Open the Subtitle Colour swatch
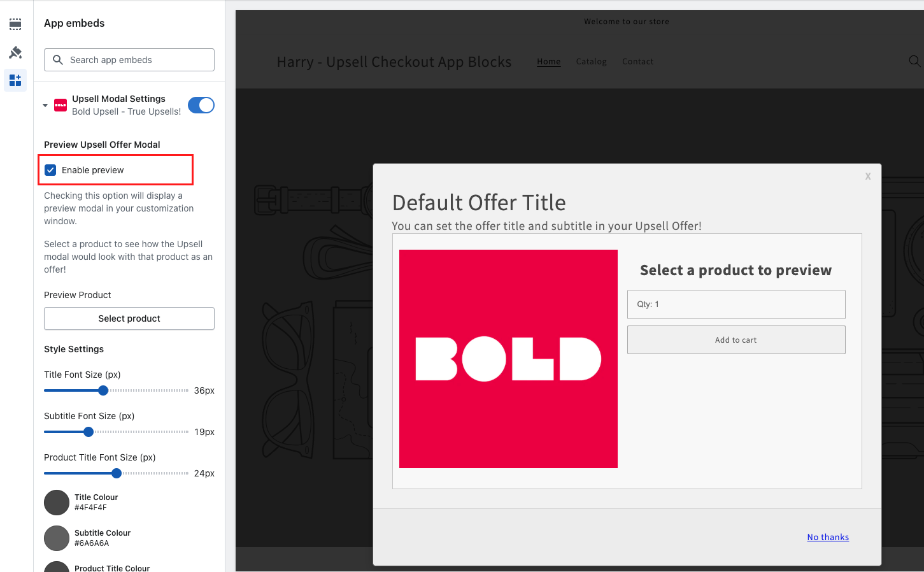Viewport: 924px width, 572px height. tap(57, 538)
